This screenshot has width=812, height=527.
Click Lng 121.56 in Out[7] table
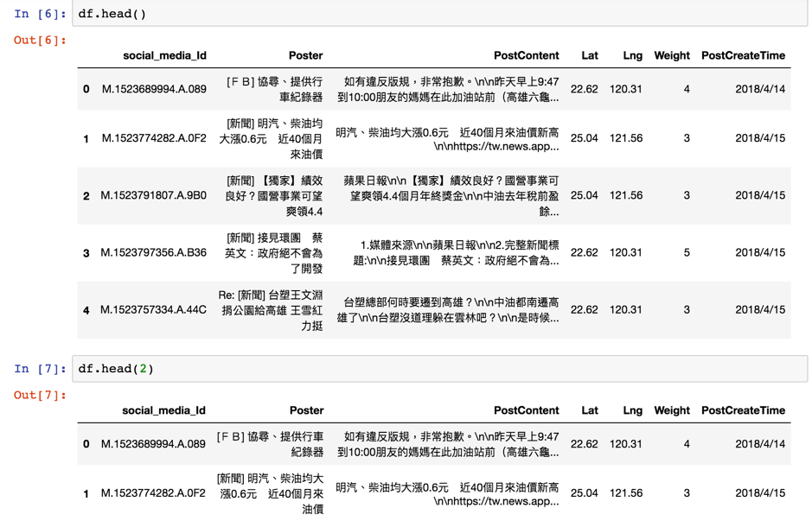(x=625, y=492)
